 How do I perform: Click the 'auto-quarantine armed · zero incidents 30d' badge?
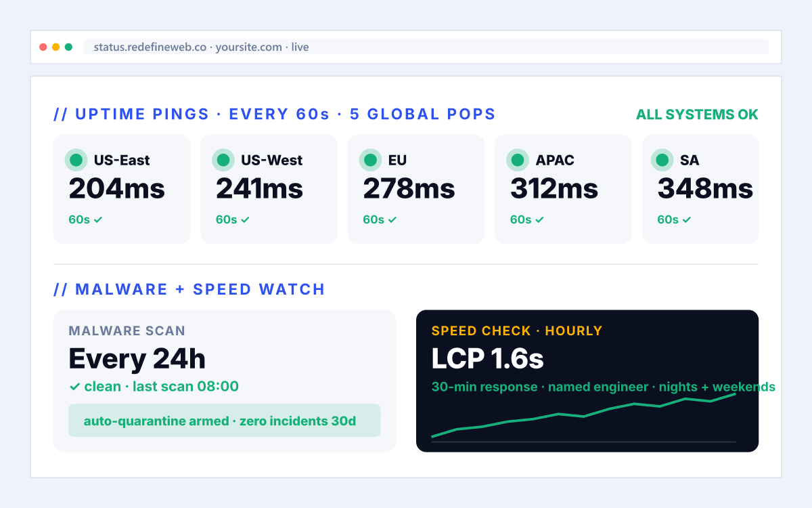pos(225,421)
